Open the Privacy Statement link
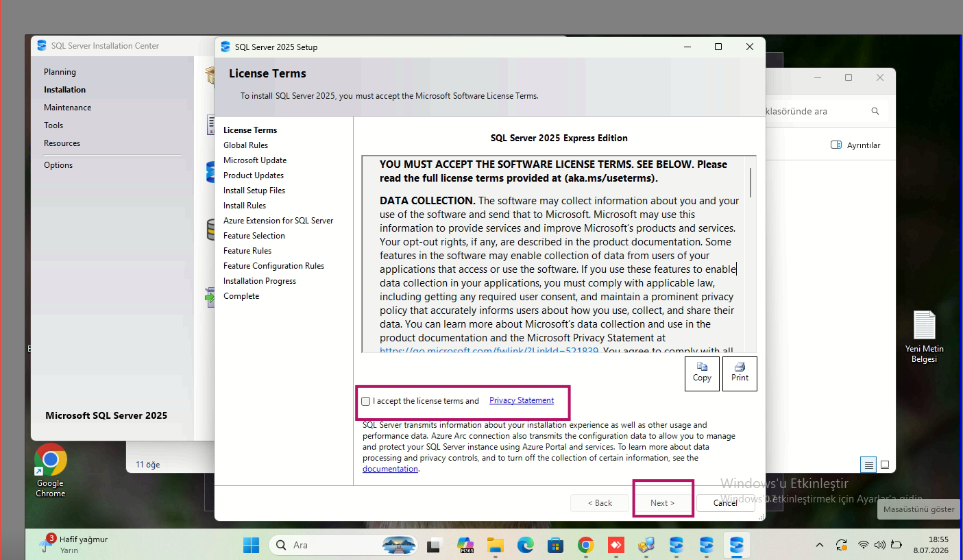Image resolution: width=963 pixels, height=560 pixels. click(x=522, y=400)
